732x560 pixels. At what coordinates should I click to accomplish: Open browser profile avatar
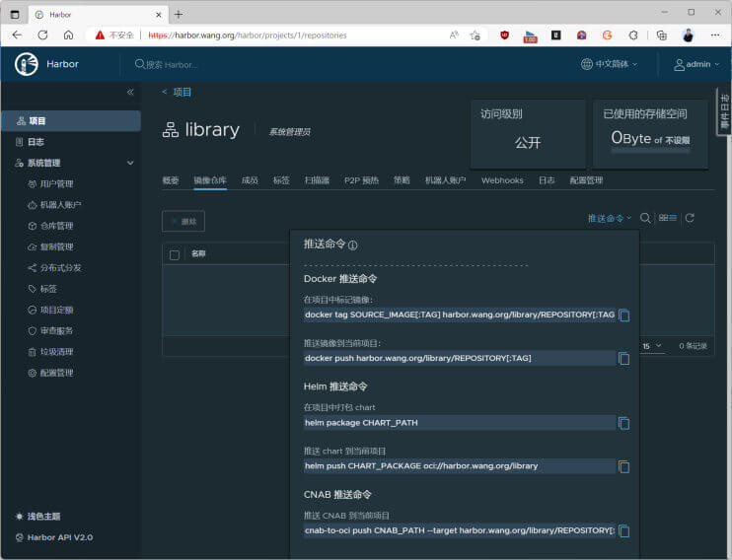click(688, 35)
